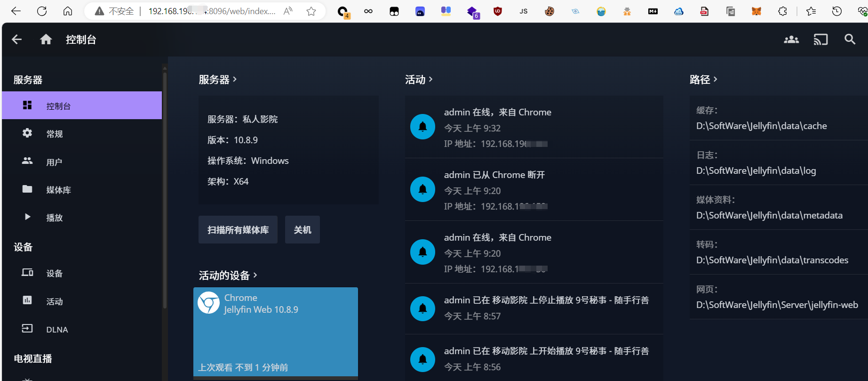The height and width of the screenshot is (381, 868).
Task: Open the SyncPlay group icon
Action: [791, 40]
